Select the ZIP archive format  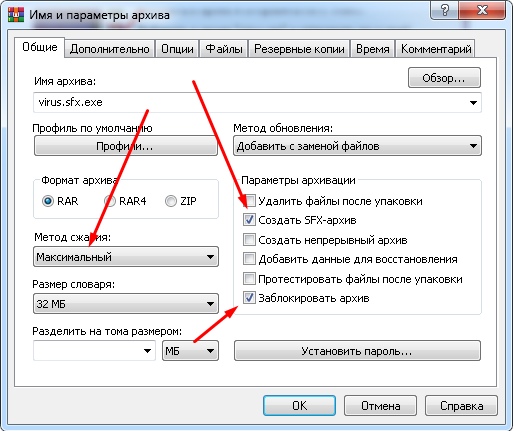(171, 201)
